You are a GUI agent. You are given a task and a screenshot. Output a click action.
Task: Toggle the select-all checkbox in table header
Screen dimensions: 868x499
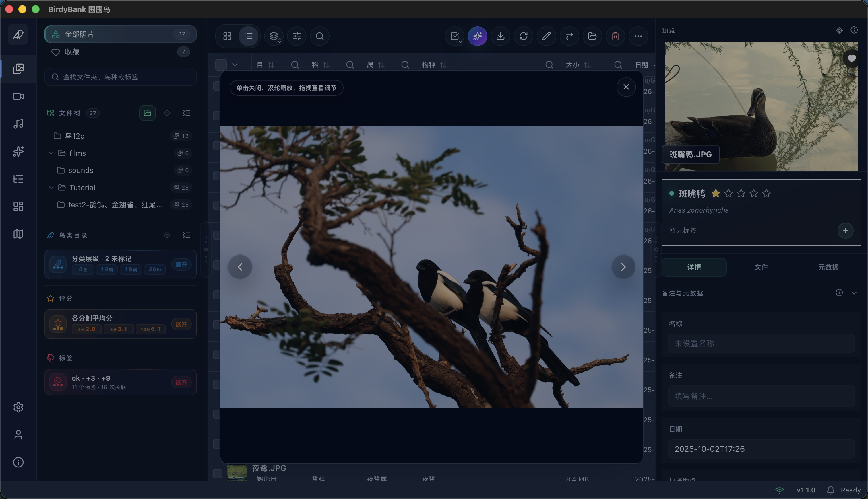tap(221, 65)
